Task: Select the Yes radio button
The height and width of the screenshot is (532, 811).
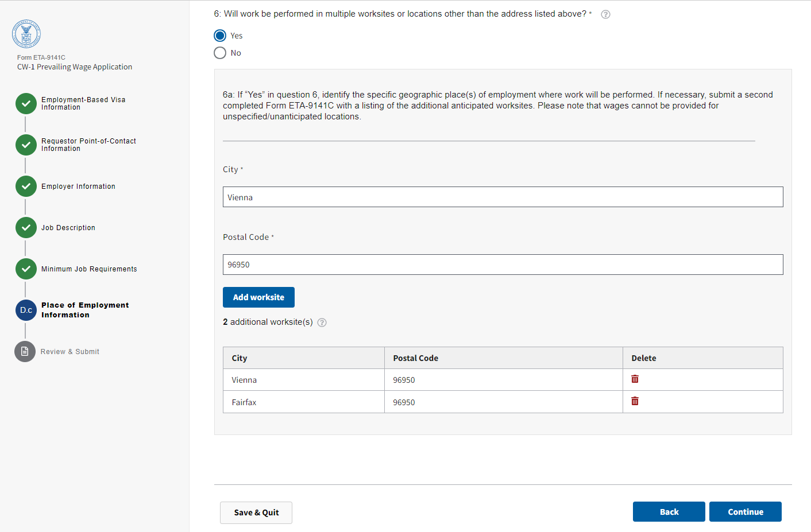Action: (x=220, y=36)
